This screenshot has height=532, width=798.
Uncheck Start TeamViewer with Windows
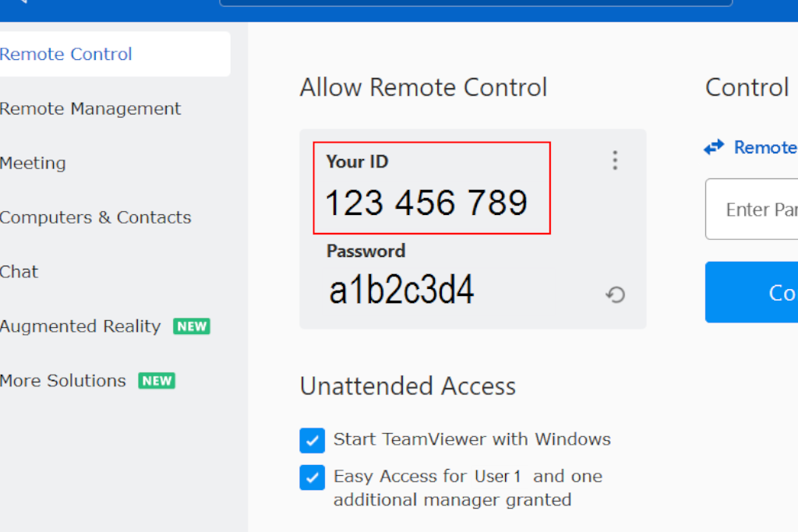click(x=312, y=440)
